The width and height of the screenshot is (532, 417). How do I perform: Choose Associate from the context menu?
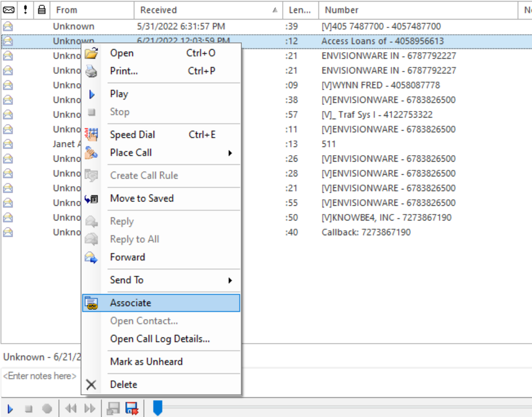click(x=131, y=303)
